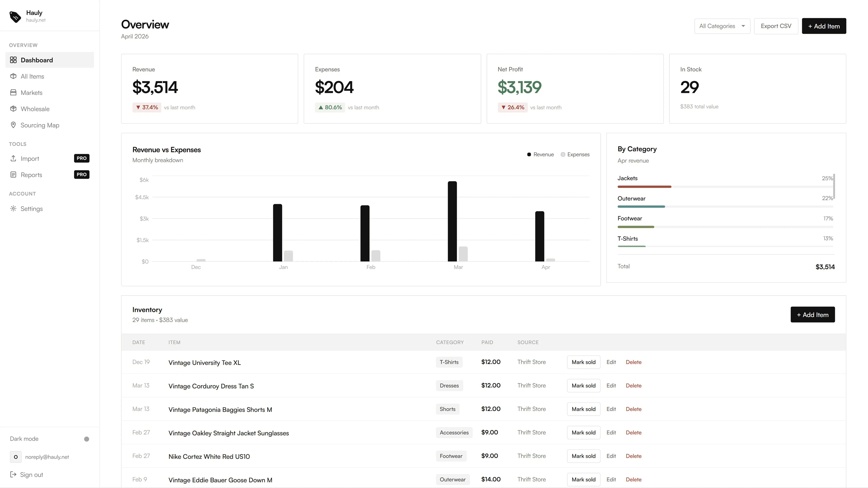Toggle Revenue series in chart legend

(540, 154)
